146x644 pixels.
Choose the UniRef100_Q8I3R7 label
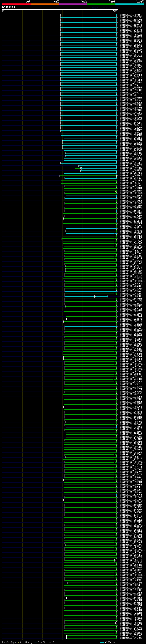[131, 206]
